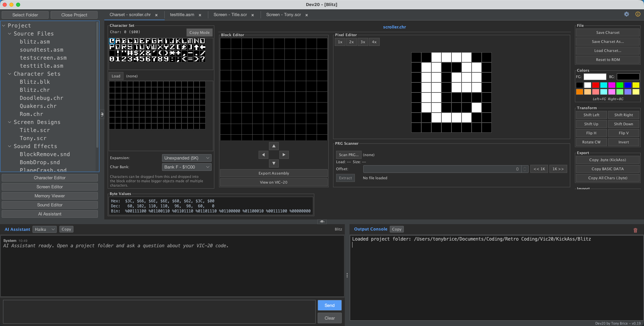Click the settings gear icon at top right
Image resolution: width=644 pixels, height=326 pixels.
point(626,14)
